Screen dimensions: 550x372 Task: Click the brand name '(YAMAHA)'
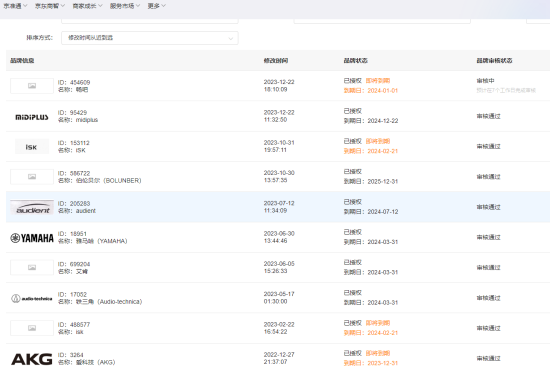pyautogui.click(x=112, y=241)
